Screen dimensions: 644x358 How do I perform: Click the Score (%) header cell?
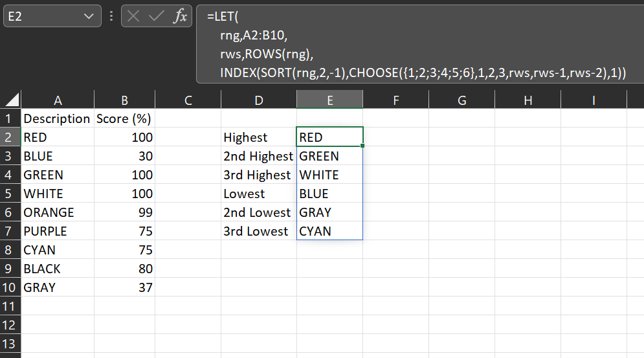124,118
